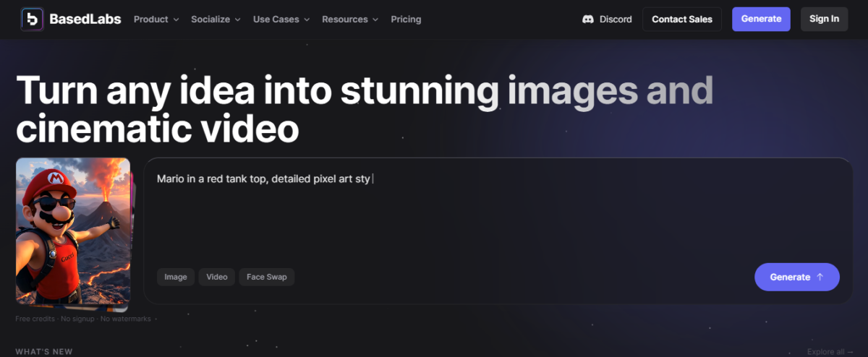Click the purple Generate button in header
Image resolution: width=868 pixels, height=357 pixels.
click(x=761, y=19)
